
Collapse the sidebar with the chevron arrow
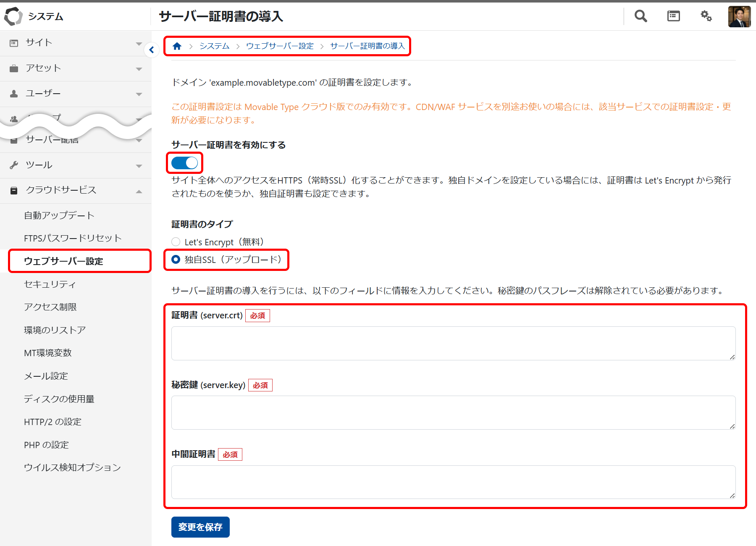coord(151,50)
